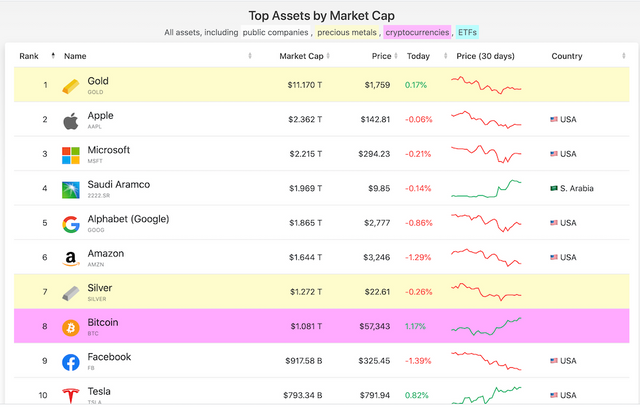Open the Gold asset link
Viewport: 640px width, 407px height.
coord(98,81)
